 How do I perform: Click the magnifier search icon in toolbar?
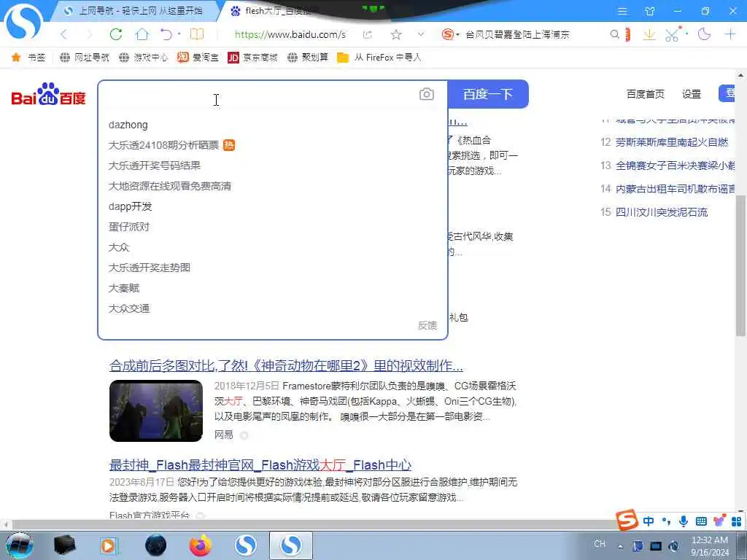[615, 34]
